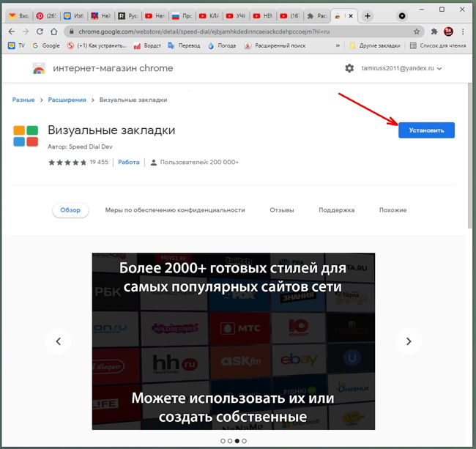476x449 pixels.
Task: Open Меры по обеспечению конфиденциальности tab
Action: pyautogui.click(x=175, y=210)
